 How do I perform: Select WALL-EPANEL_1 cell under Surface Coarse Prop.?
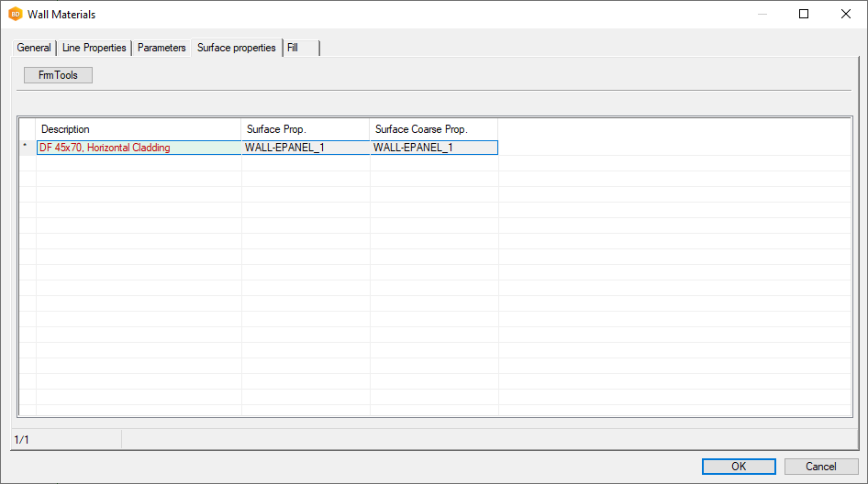coord(433,148)
